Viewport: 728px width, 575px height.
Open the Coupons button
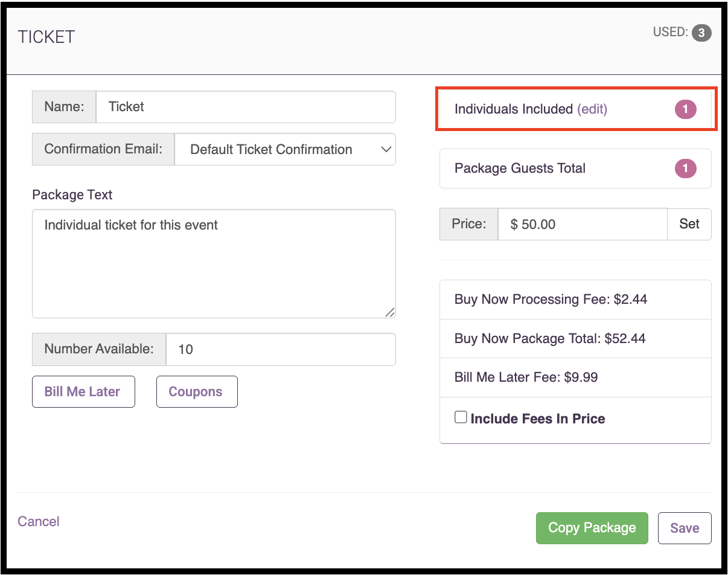point(197,391)
